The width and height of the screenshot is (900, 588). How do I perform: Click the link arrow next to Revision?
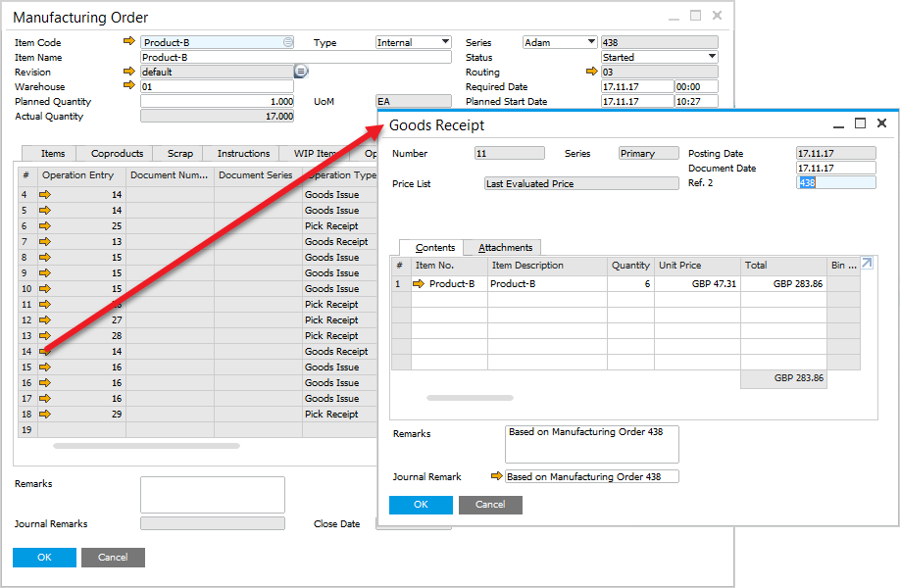tap(131, 72)
